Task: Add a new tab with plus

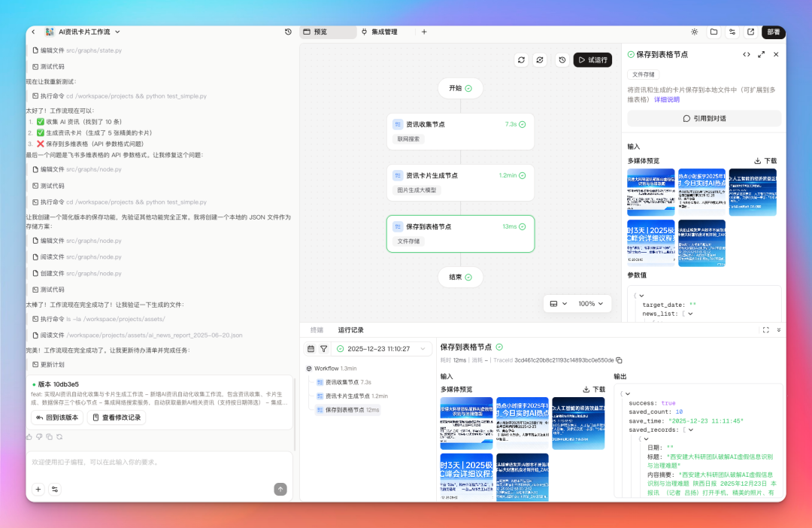Action: click(x=424, y=32)
